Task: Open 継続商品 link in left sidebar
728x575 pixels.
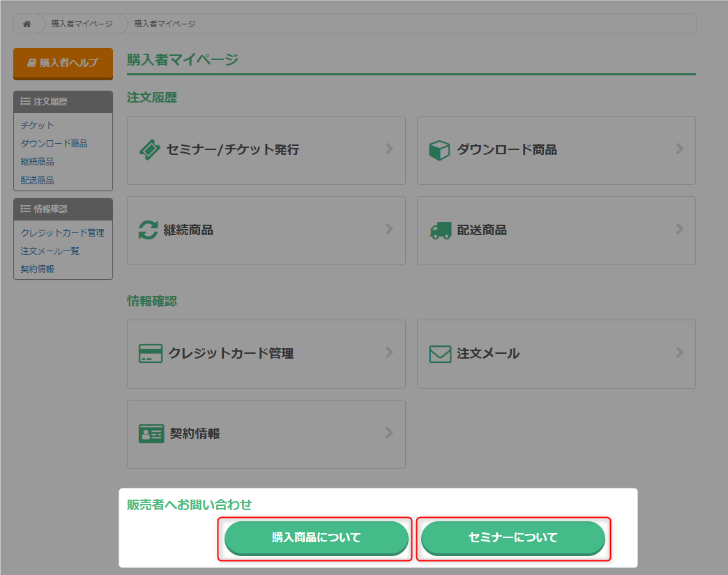Action: coord(37,162)
